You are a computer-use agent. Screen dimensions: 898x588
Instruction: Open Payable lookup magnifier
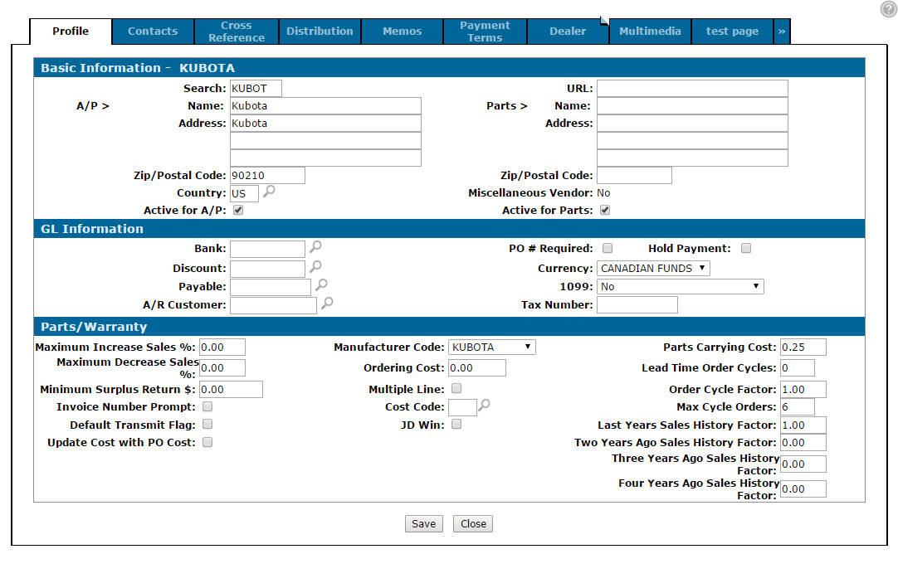point(321,284)
